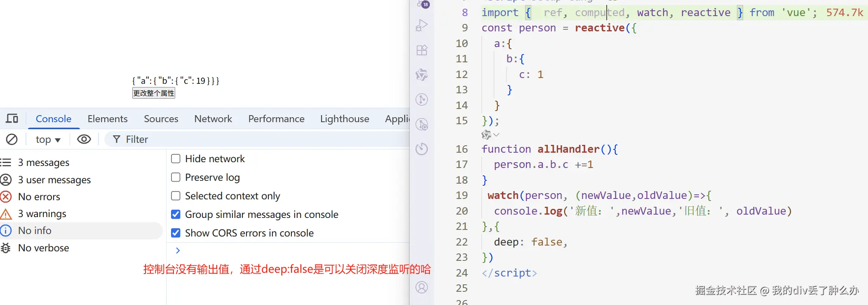Clear the console with the circle-slash icon

pyautogui.click(x=12, y=139)
